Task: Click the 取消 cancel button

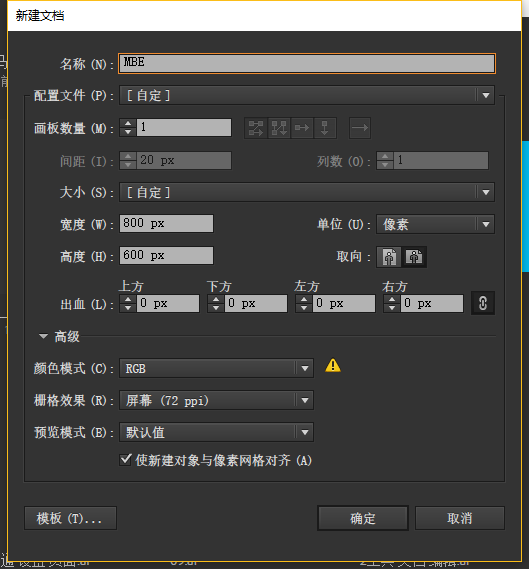Action: (460, 518)
